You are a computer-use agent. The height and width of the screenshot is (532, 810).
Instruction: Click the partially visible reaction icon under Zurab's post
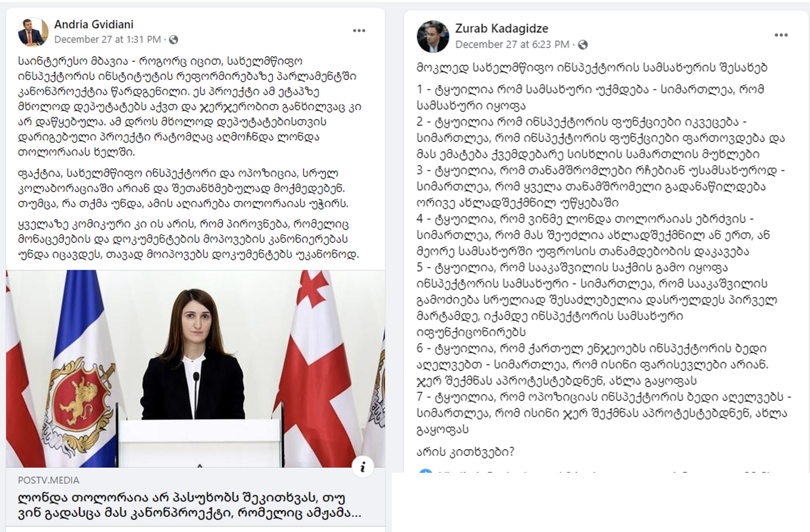tap(425, 471)
